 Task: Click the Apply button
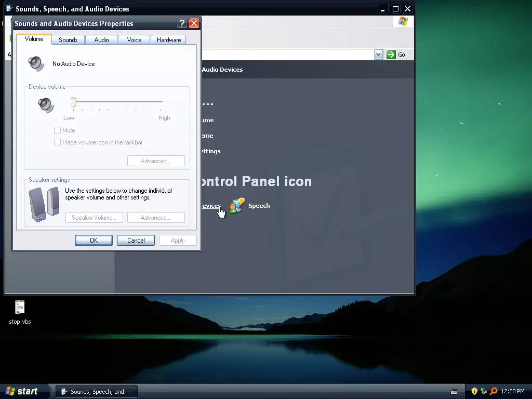(178, 240)
